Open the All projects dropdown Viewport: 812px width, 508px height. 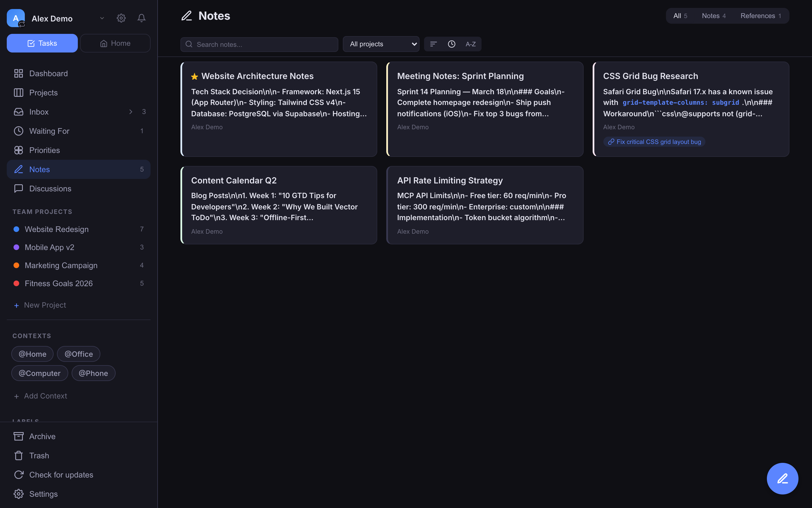click(381, 44)
